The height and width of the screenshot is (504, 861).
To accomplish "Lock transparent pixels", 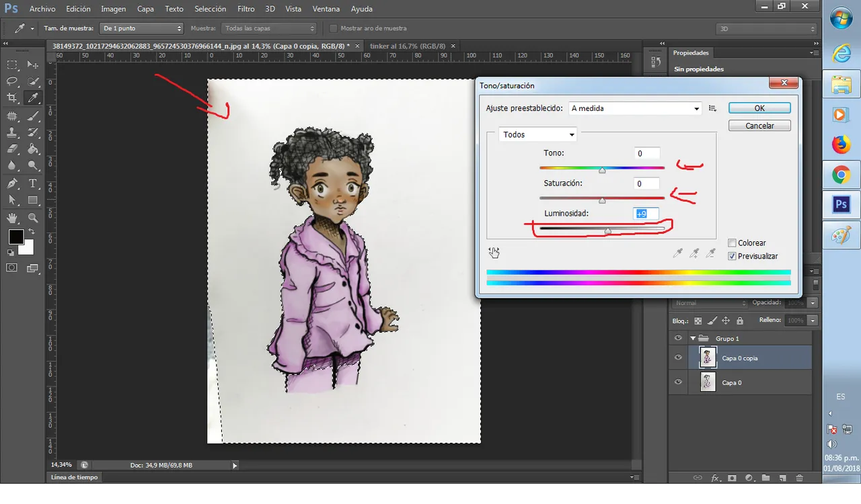I will pos(698,321).
